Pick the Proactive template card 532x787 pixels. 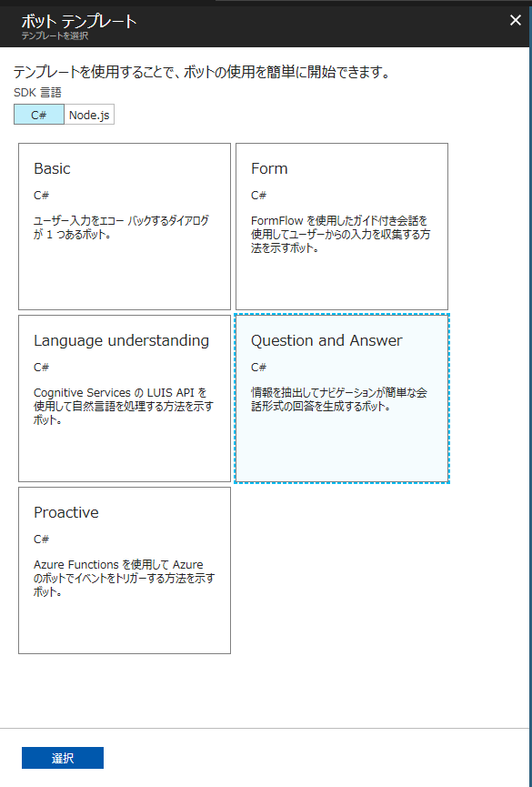coord(125,570)
